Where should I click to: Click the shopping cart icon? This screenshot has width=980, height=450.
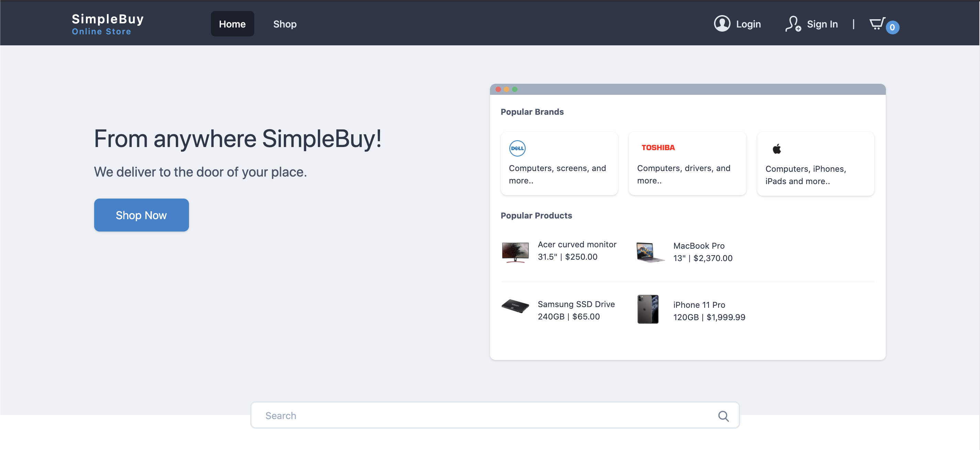click(877, 24)
